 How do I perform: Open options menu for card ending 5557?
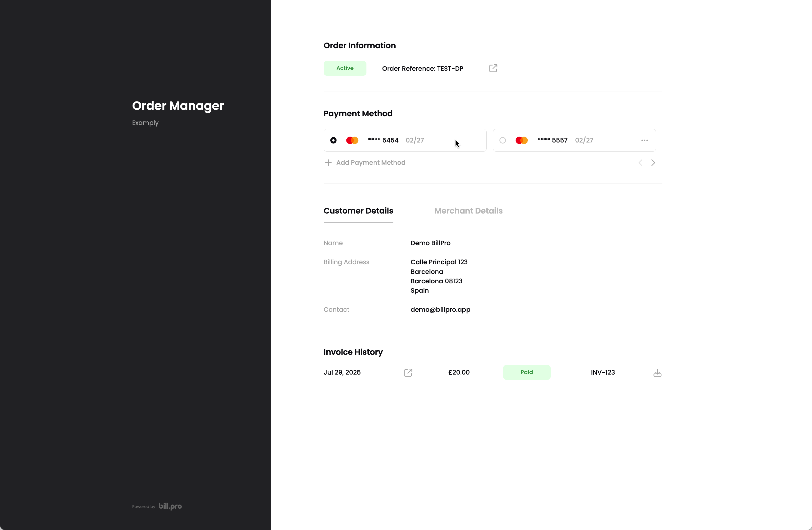point(644,140)
